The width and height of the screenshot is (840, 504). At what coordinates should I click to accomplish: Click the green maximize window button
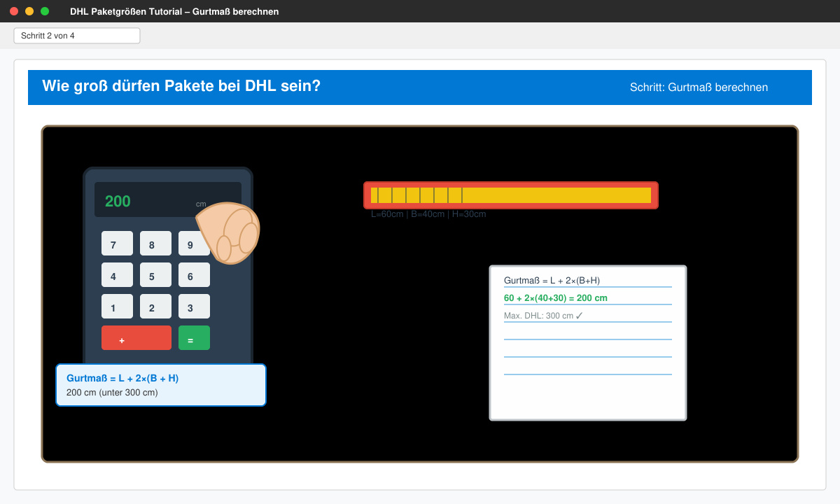pyautogui.click(x=45, y=11)
